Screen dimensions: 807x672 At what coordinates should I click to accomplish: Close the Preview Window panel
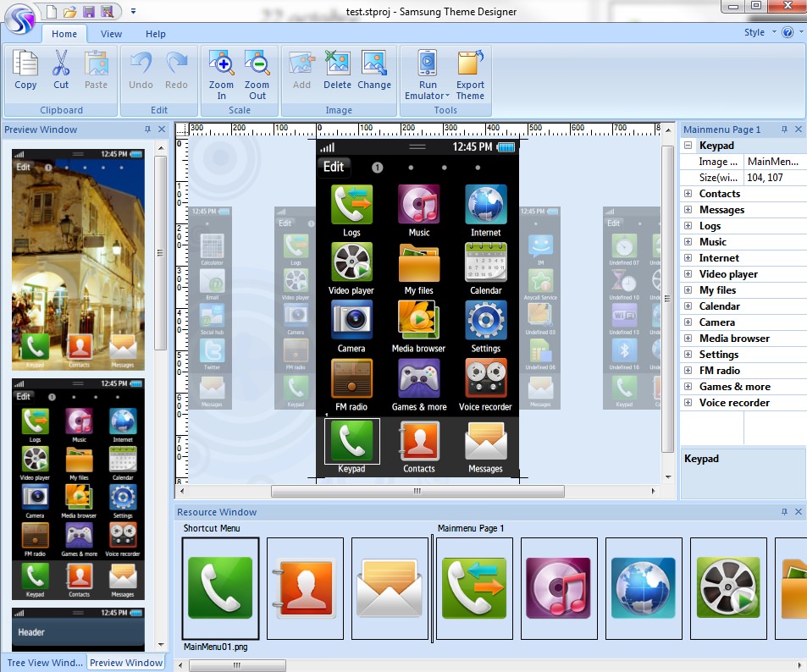(162, 129)
